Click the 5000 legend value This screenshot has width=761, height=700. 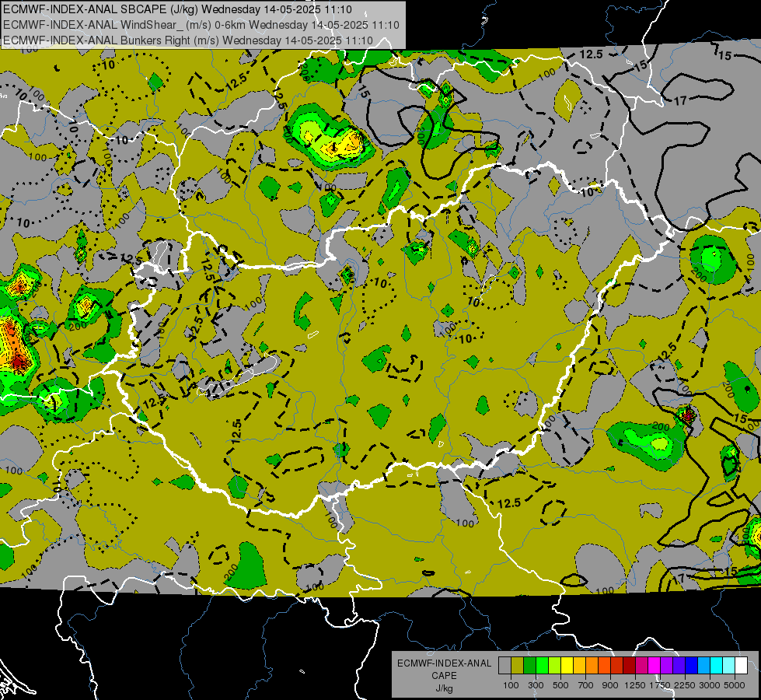(735, 685)
